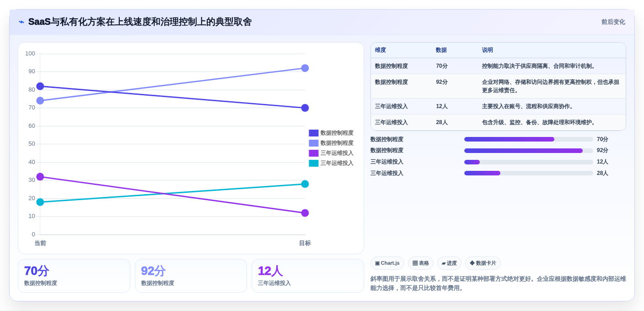
Task: Click the 70分 progress bar
Action: tap(529, 139)
